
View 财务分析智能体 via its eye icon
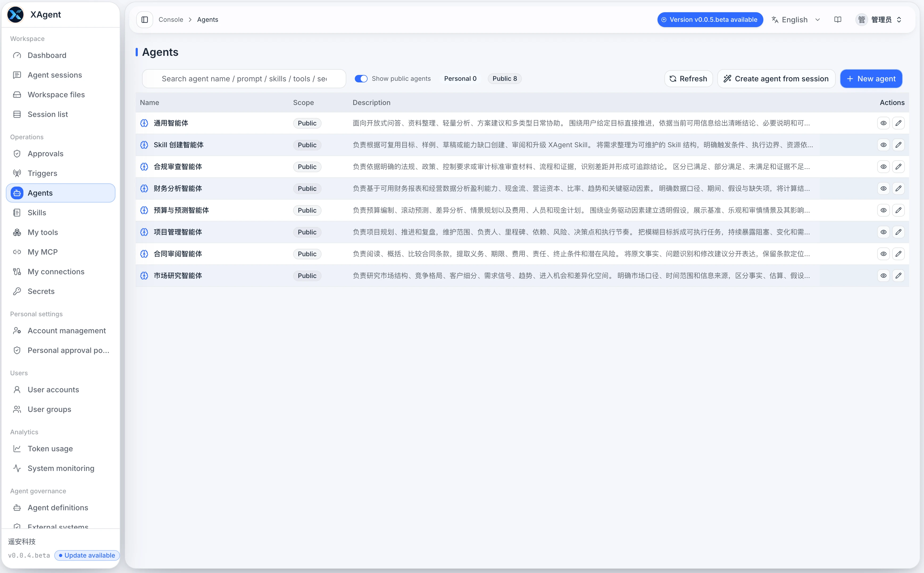[883, 188]
